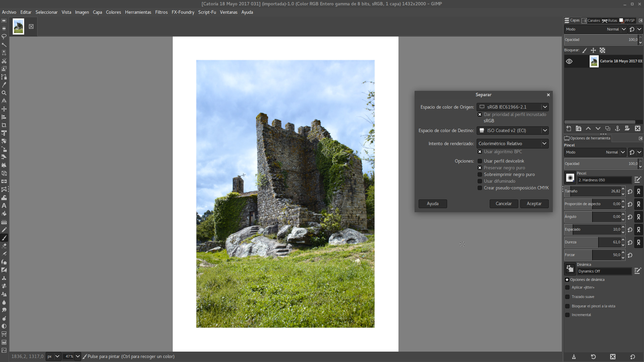Open Espacio de color de Destino dropdown

tap(513, 130)
